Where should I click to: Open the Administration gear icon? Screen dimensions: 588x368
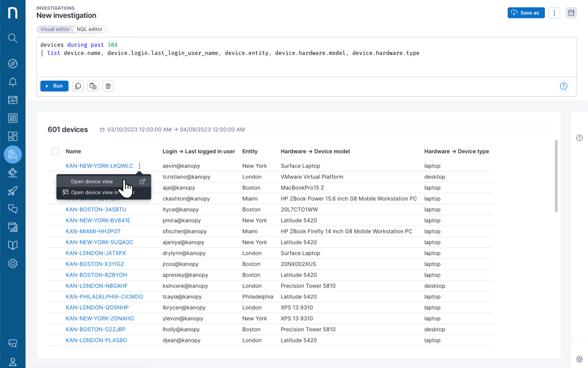(x=12, y=263)
